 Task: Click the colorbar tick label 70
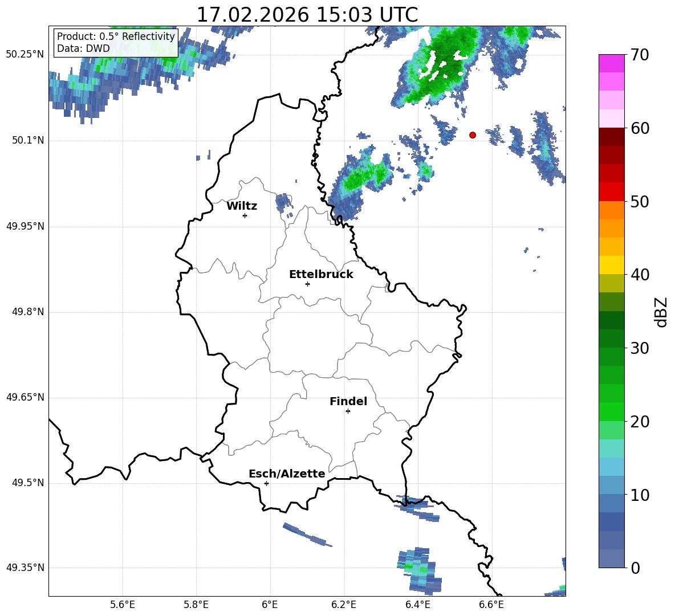click(x=640, y=55)
